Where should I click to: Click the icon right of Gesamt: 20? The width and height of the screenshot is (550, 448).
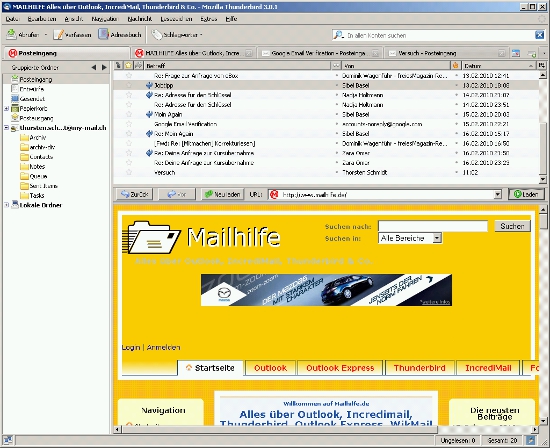point(531,440)
